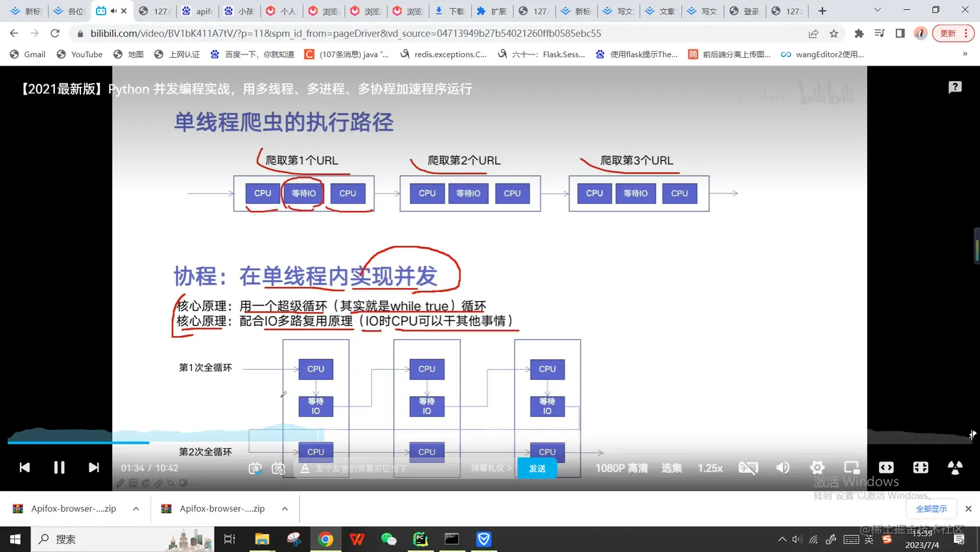Open the 1080P 高清 quality menu
This screenshot has height=552, width=980.
tap(621, 468)
